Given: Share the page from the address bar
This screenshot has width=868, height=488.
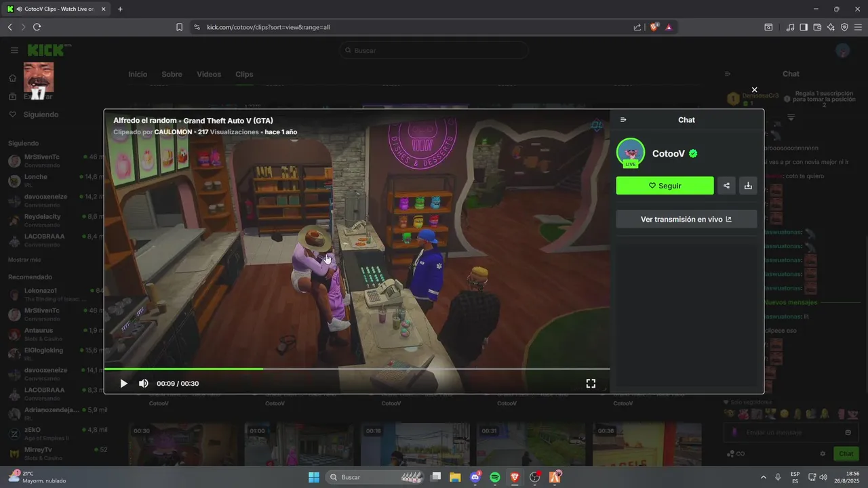Looking at the screenshot, I should [x=637, y=27].
